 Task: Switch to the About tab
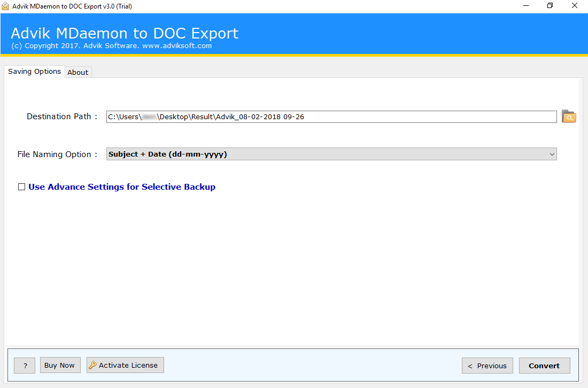[x=78, y=72]
